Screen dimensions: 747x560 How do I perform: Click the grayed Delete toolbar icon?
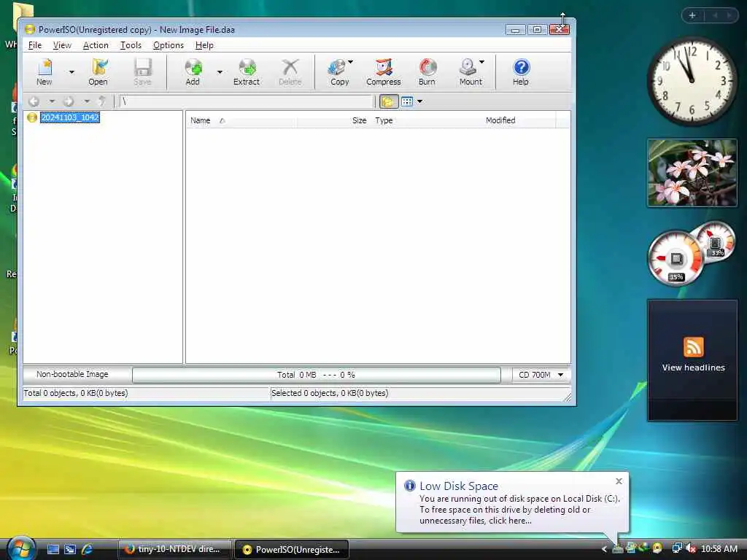(290, 71)
